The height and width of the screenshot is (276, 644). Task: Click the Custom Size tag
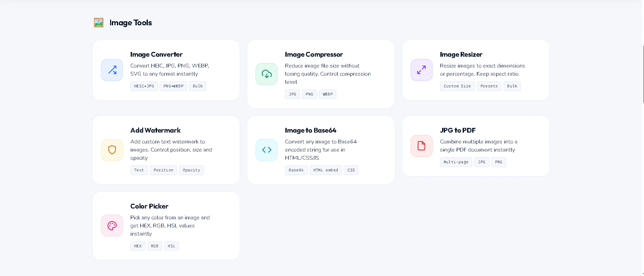coord(457,86)
